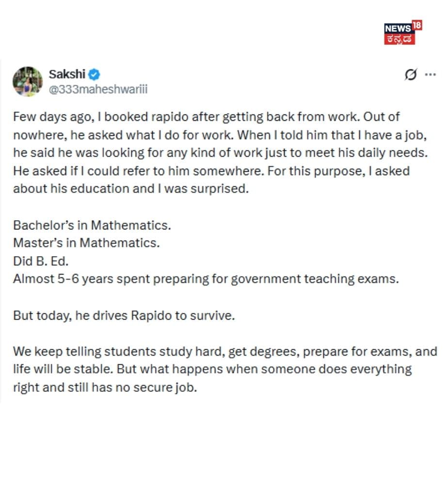
Task: Open Sakshi's profile picture
Action: 28,81
